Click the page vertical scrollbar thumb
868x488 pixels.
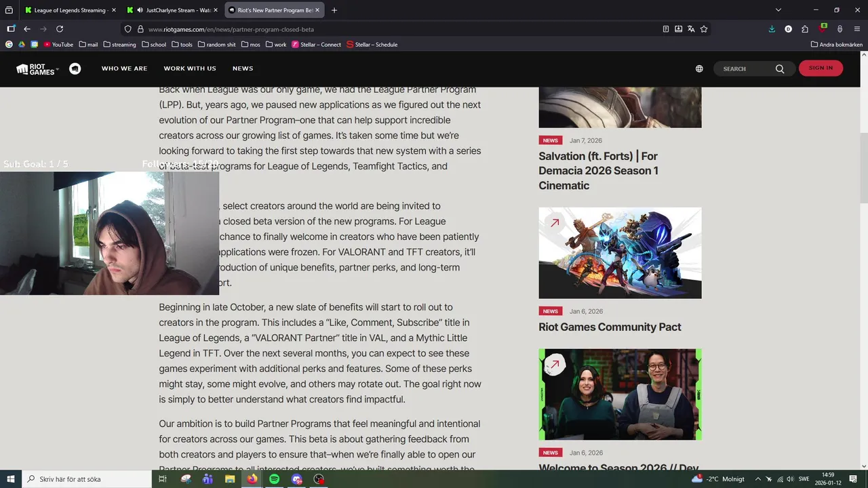pos(864,167)
